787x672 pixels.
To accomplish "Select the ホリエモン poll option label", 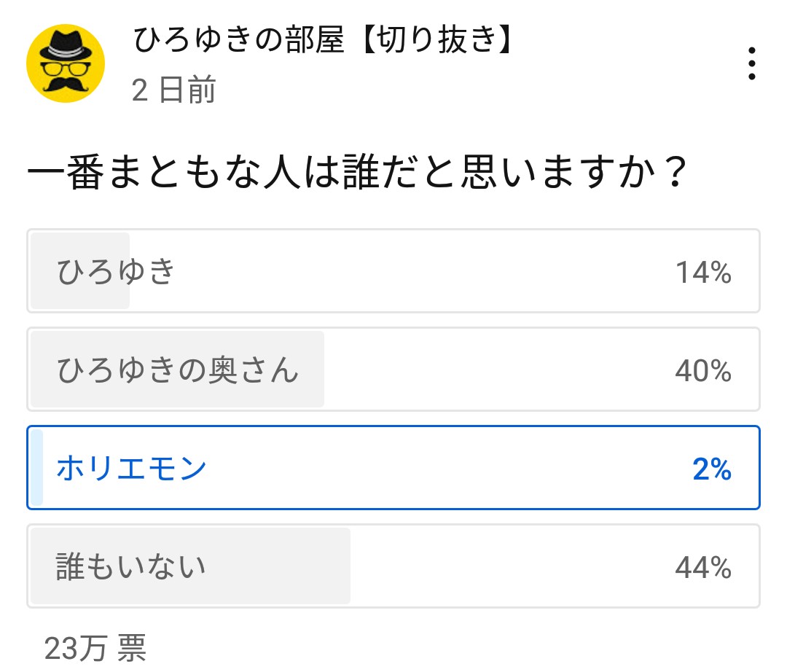I will (132, 469).
